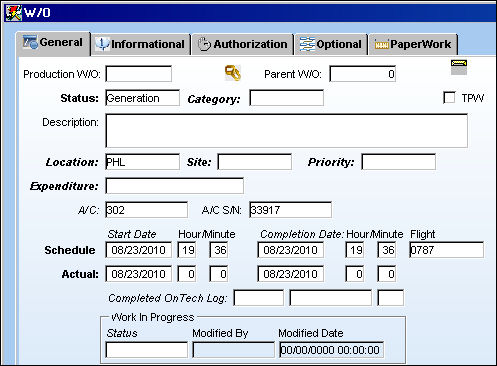
Task: Click the A/C S/N field showing 33917
Action: [290, 210]
